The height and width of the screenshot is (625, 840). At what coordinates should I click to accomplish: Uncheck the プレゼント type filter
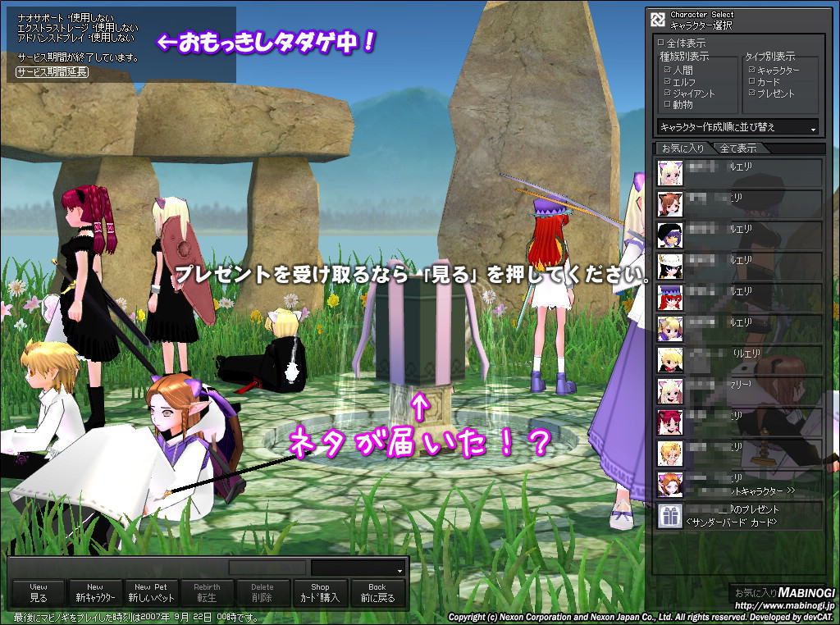[751, 93]
